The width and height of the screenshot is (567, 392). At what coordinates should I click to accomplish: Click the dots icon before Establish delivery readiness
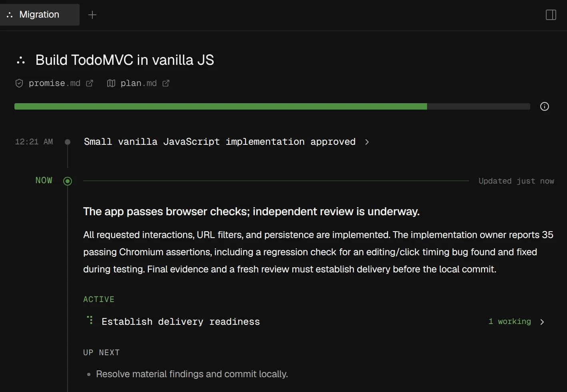(90, 320)
